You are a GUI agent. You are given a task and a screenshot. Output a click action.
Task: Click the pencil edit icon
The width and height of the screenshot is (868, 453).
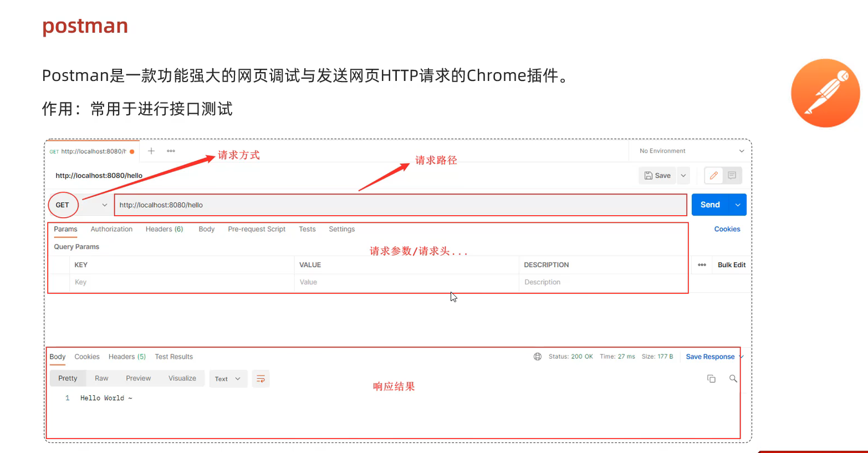click(714, 176)
